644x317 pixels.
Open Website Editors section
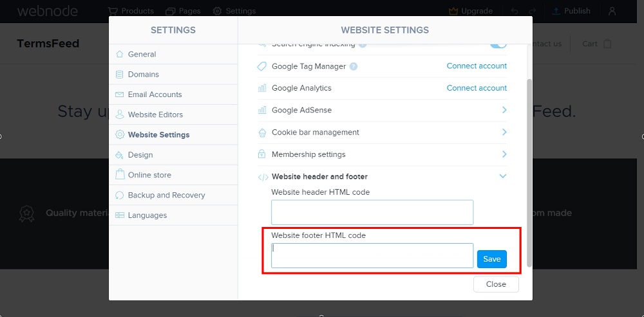point(173,114)
